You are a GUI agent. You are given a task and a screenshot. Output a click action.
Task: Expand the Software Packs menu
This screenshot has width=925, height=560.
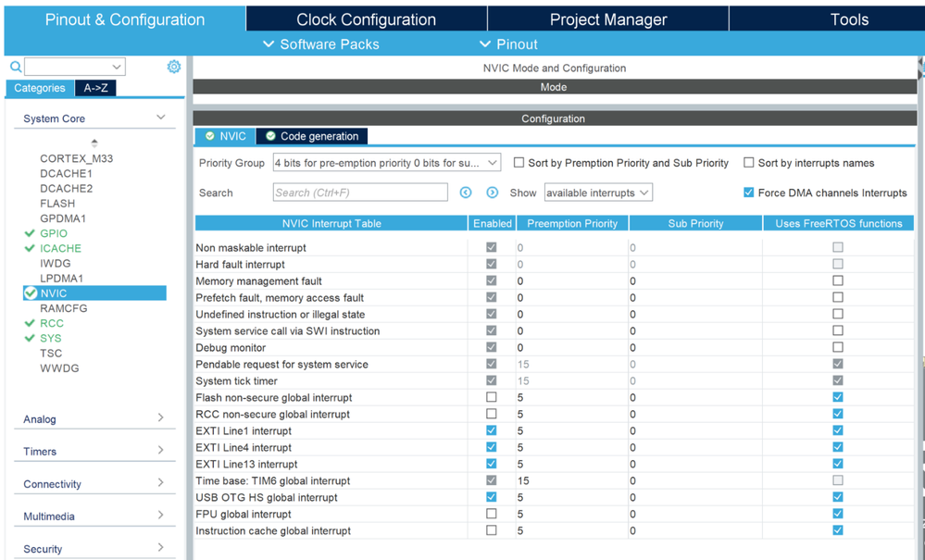click(321, 44)
